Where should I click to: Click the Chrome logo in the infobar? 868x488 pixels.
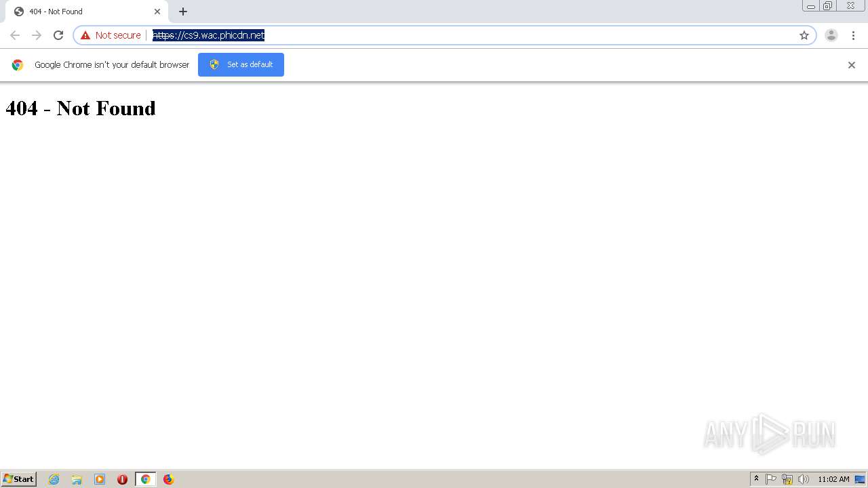point(18,65)
